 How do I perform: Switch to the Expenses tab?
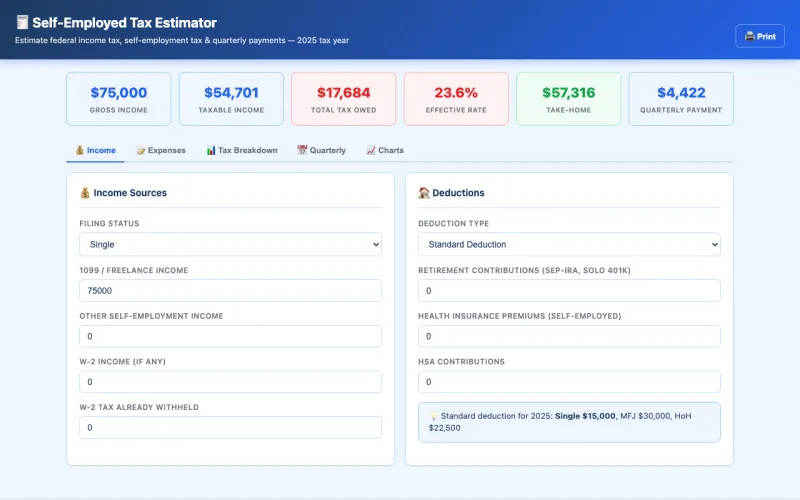click(161, 150)
